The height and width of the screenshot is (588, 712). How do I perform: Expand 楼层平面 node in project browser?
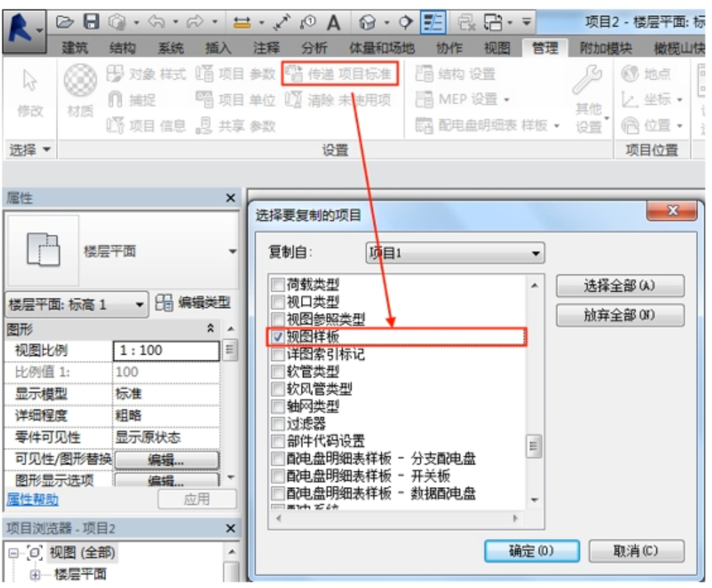tap(35, 575)
